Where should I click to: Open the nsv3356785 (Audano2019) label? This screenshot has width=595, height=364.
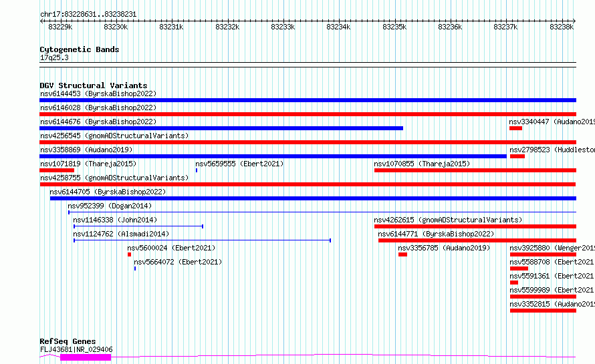444,248
